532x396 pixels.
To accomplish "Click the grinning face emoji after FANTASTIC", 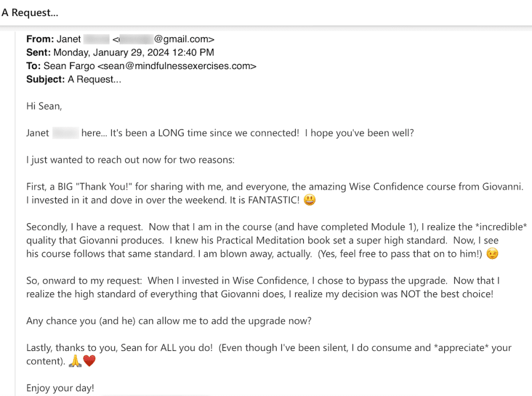I will [x=311, y=200].
